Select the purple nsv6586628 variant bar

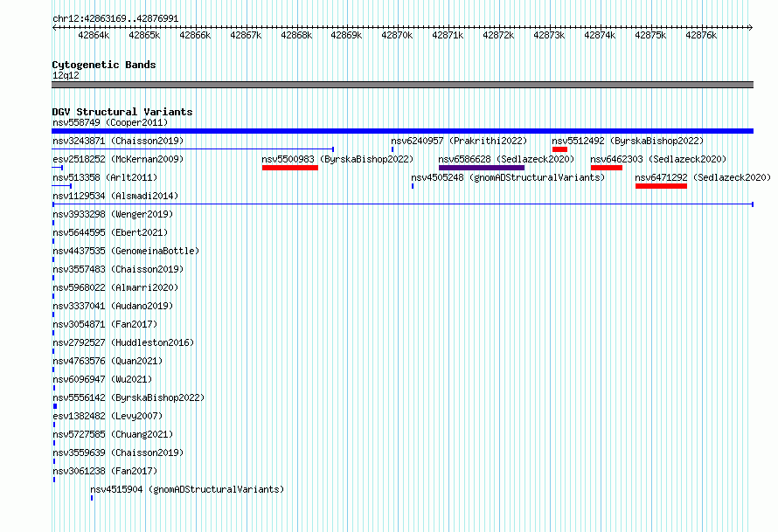tap(482, 168)
